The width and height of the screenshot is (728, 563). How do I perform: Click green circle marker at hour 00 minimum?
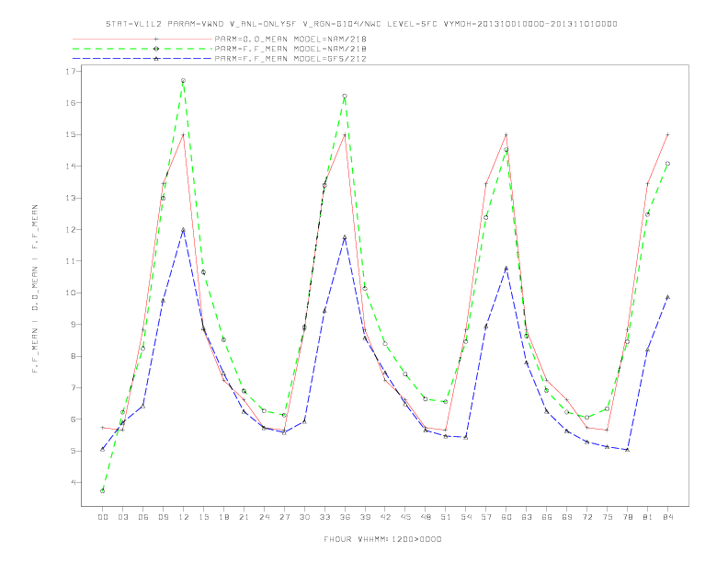[x=103, y=491]
